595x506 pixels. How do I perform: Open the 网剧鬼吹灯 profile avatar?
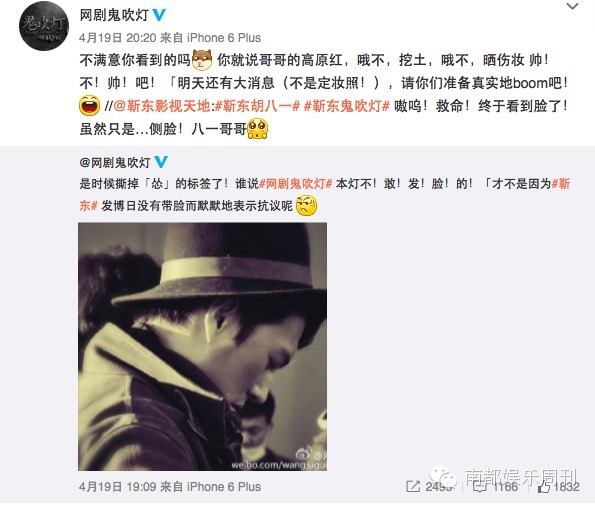tap(44, 26)
